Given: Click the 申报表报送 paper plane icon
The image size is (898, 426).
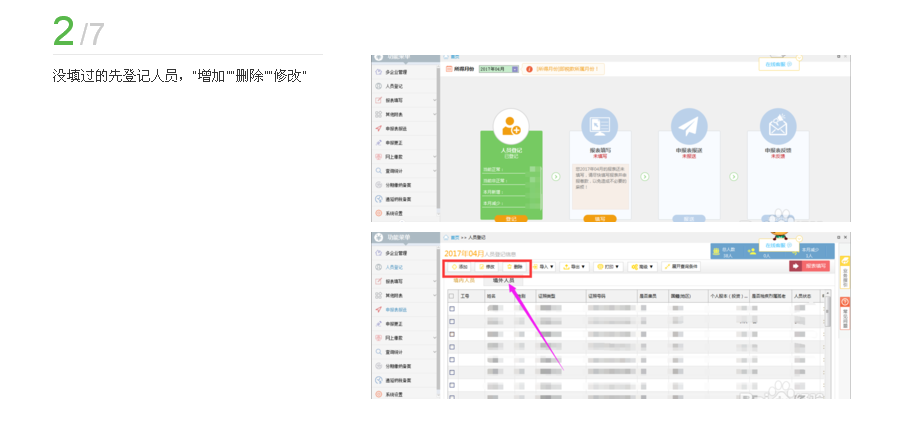Looking at the screenshot, I should point(688,126).
